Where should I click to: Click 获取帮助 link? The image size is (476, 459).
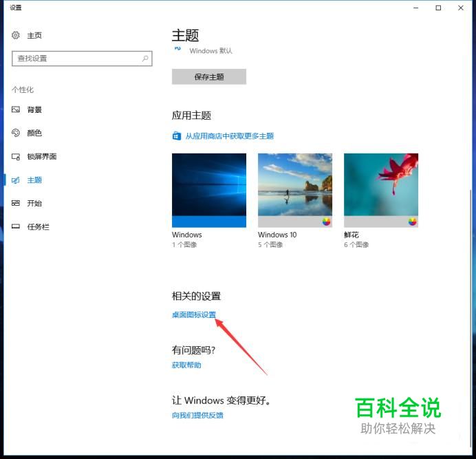point(186,365)
